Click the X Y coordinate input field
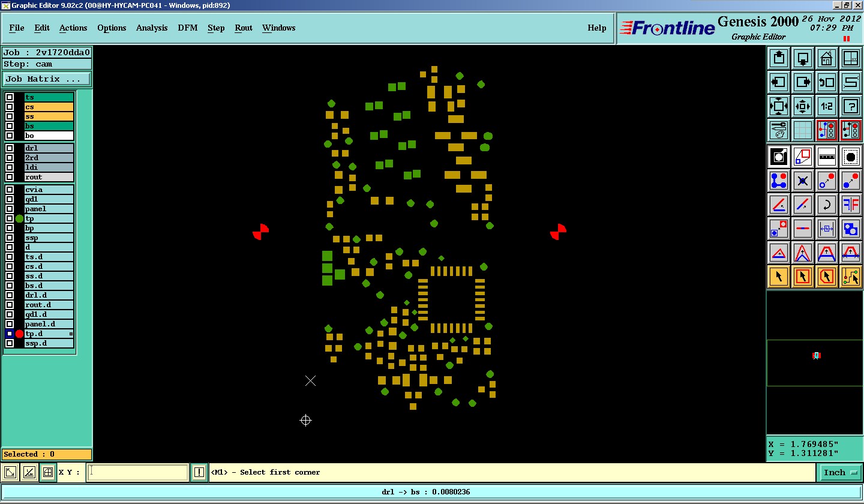 (x=138, y=473)
